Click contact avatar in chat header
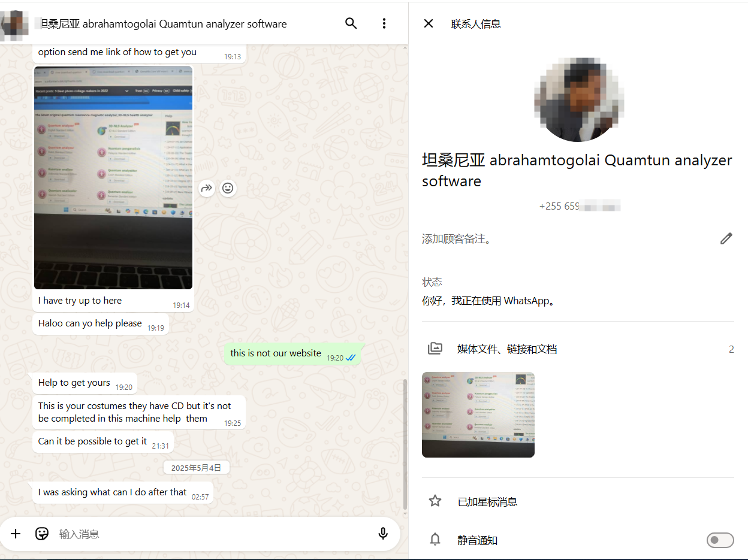Image resolution: width=748 pixels, height=560 pixels. tap(14, 24)
